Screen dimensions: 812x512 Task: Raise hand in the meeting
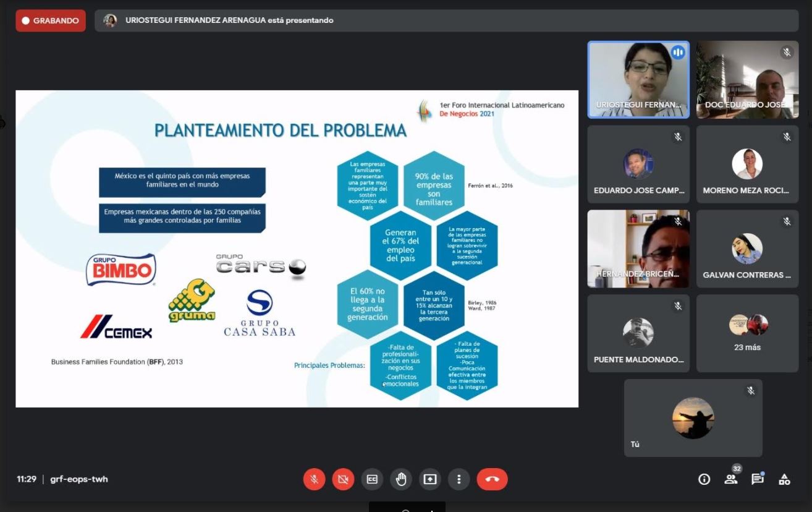[401, 479]
